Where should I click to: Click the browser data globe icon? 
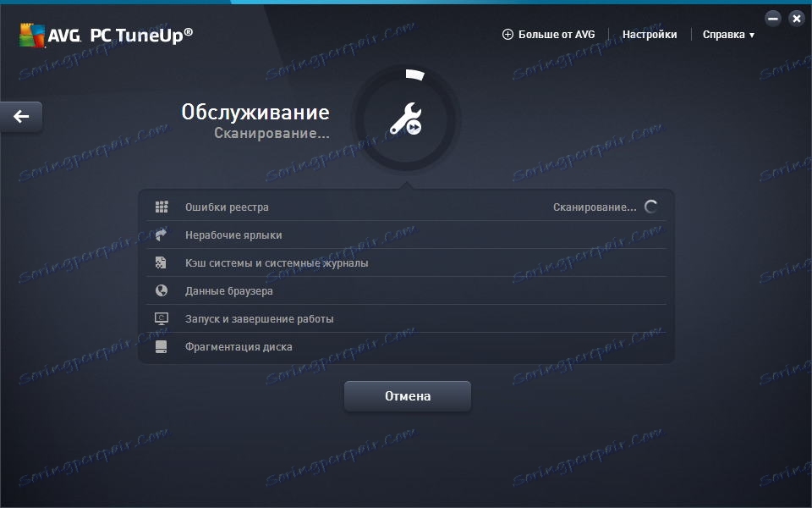coord(160,290)
